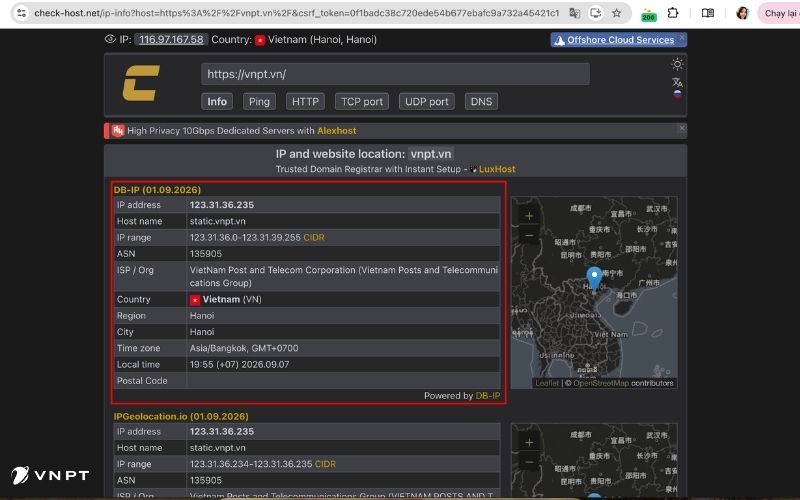Zoom in on the first map
Image resolution: width=800 pixels, height=500 pixels.
[529, 216]
